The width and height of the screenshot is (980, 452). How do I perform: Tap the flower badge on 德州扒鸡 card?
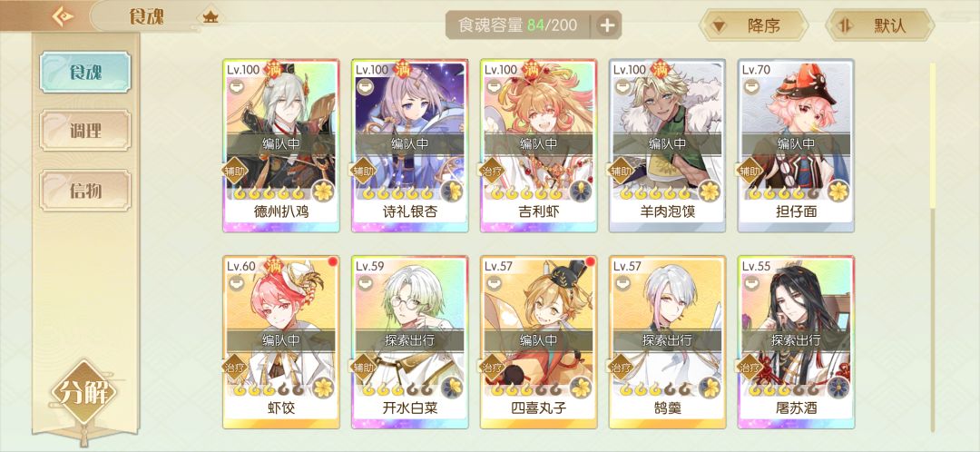point(323,191)
